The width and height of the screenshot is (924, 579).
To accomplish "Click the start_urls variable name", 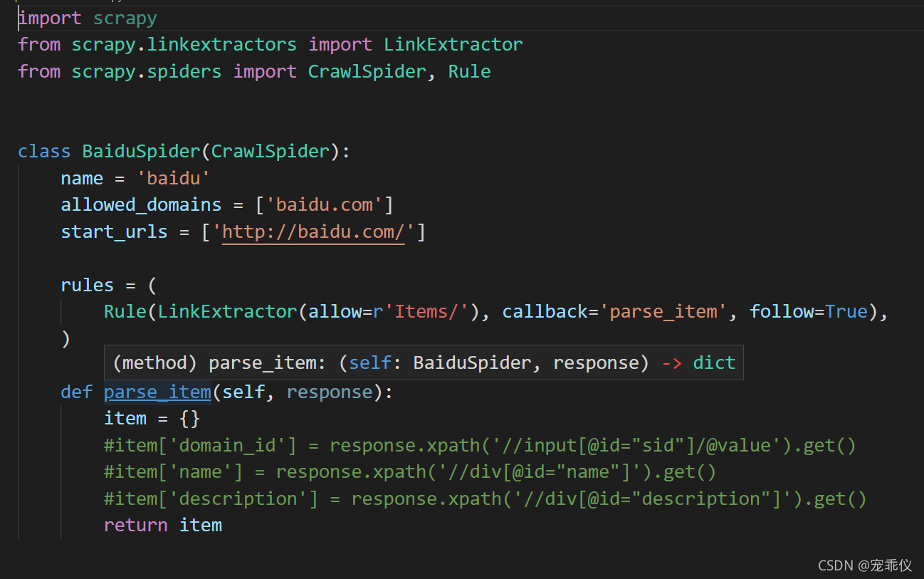I will tap(114, 231).
